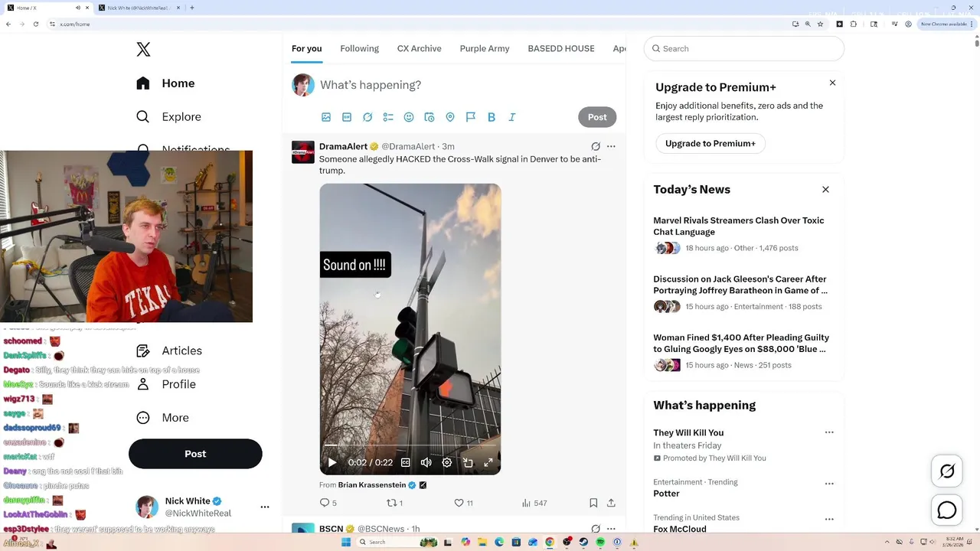Open the Home page in the sidebar

[x=165, y=83]
